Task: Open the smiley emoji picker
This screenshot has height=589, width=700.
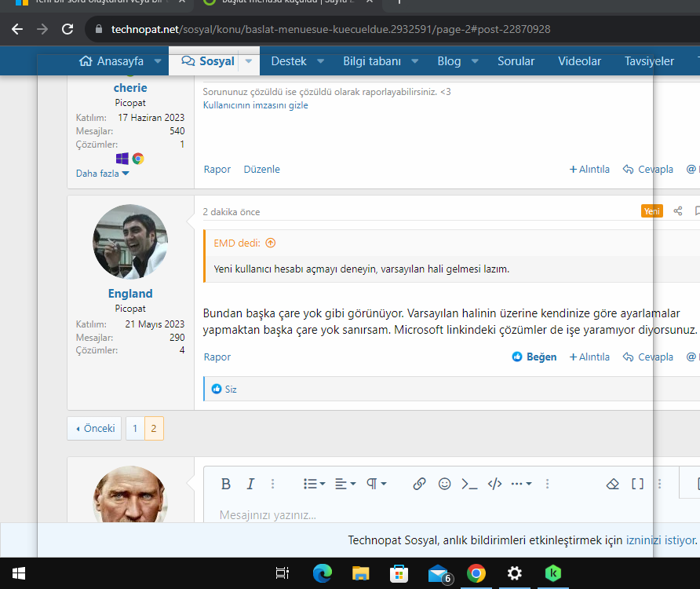Action: click(x=444, y=484)
